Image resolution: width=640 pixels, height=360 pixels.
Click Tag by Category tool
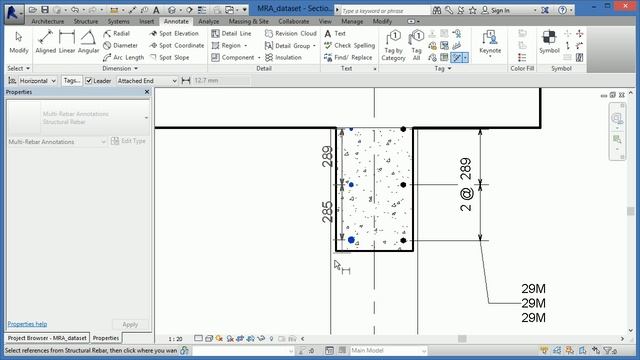pyautogui.click(x=393, y=45)
